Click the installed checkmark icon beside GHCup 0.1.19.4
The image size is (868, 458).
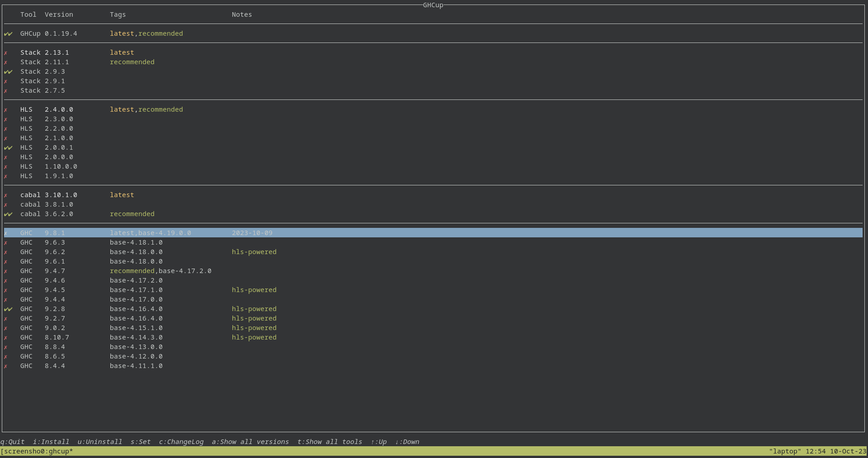point(8,34)
